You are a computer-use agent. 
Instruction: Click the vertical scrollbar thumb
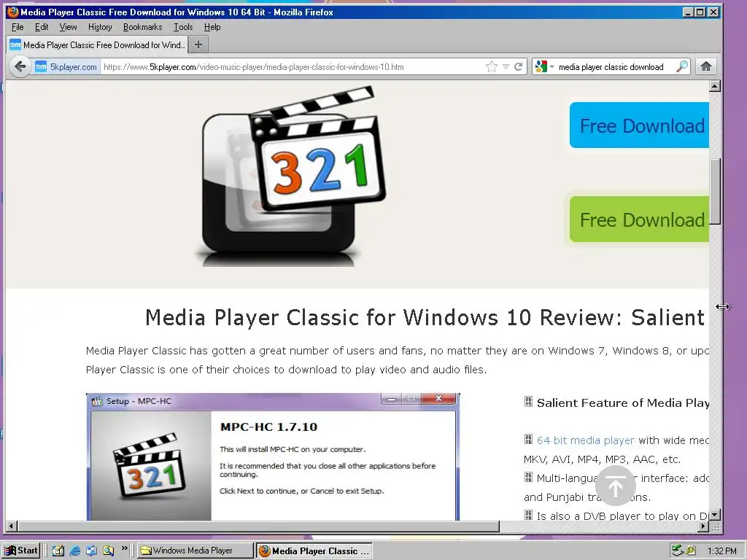(715, 191)
